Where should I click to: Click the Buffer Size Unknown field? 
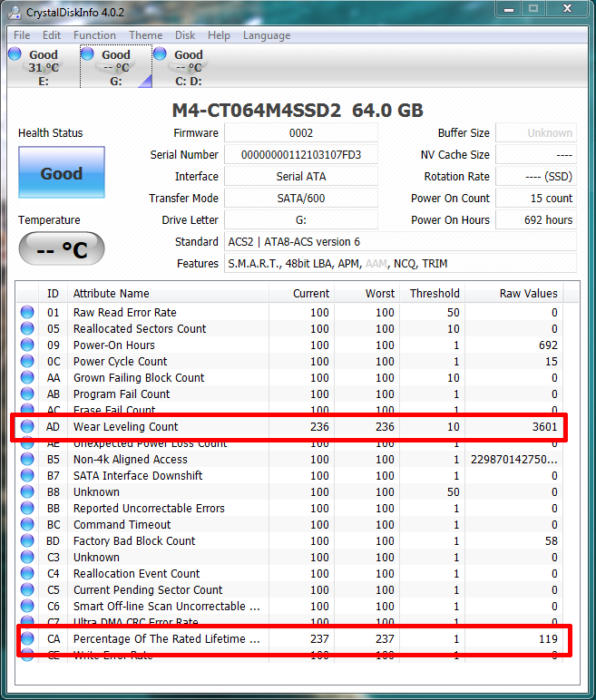click(536, 133)
